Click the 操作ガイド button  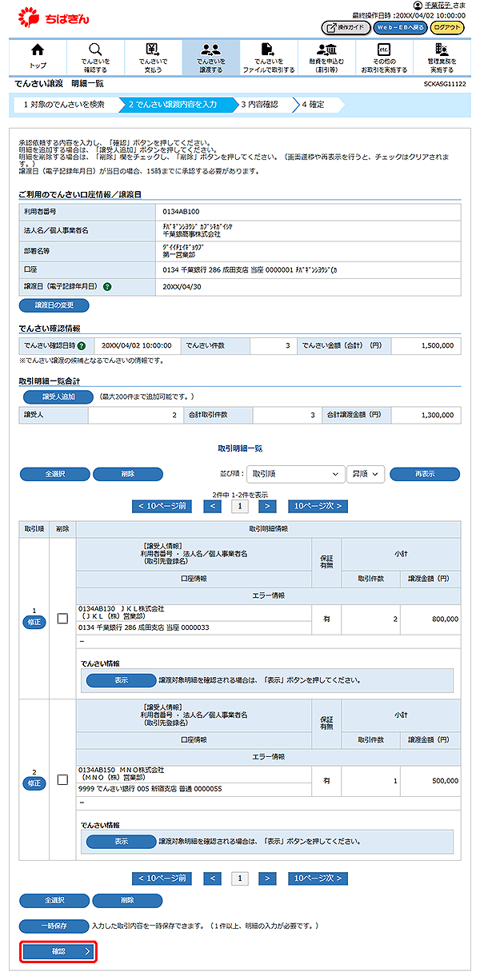pos(346,27)
